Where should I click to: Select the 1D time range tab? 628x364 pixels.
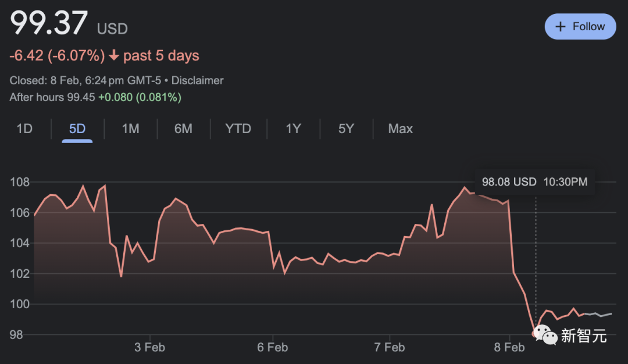tap(24, 129)
